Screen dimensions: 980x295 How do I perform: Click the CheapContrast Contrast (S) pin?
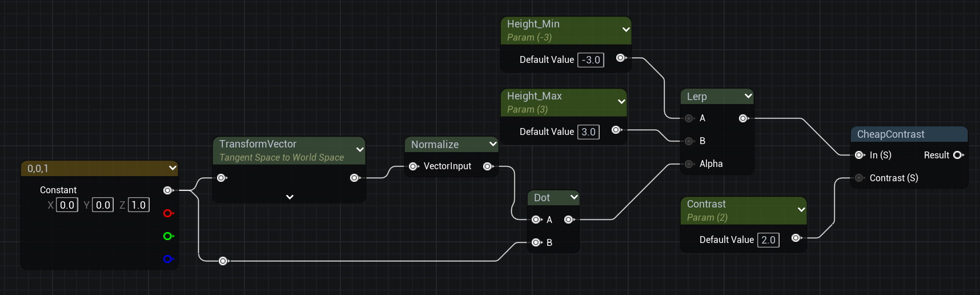point(859,178)
